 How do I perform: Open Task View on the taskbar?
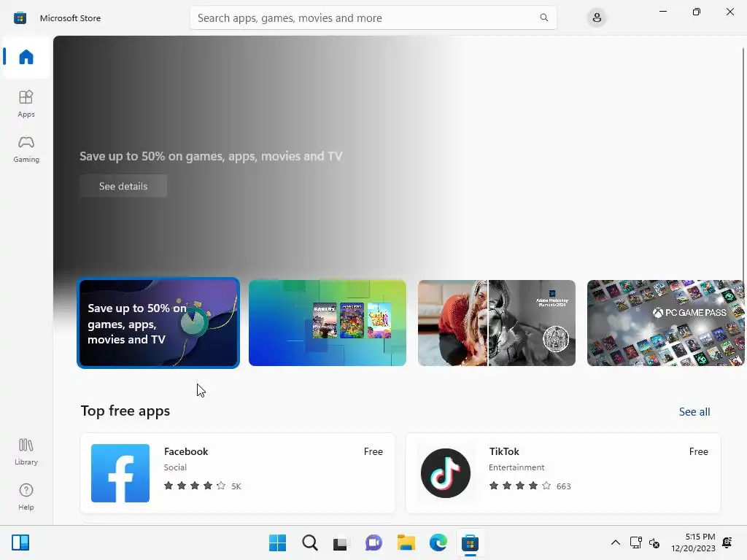tap(341, 542)
